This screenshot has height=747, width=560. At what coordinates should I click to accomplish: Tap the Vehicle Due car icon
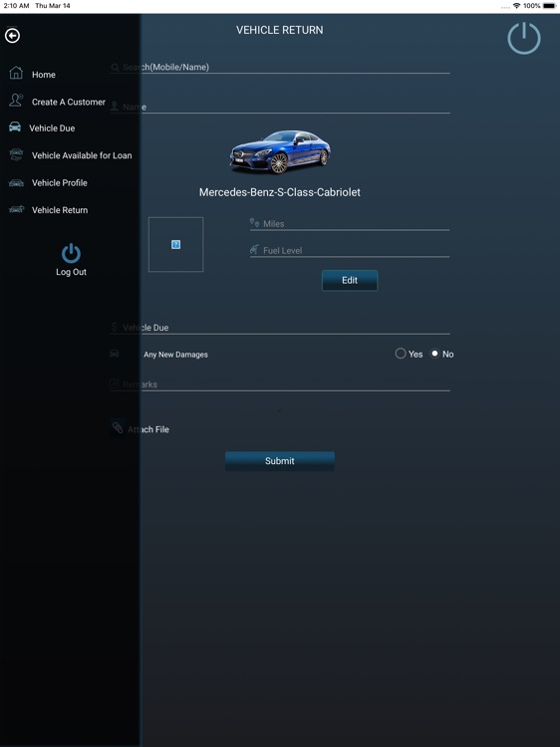coord(15,126)
